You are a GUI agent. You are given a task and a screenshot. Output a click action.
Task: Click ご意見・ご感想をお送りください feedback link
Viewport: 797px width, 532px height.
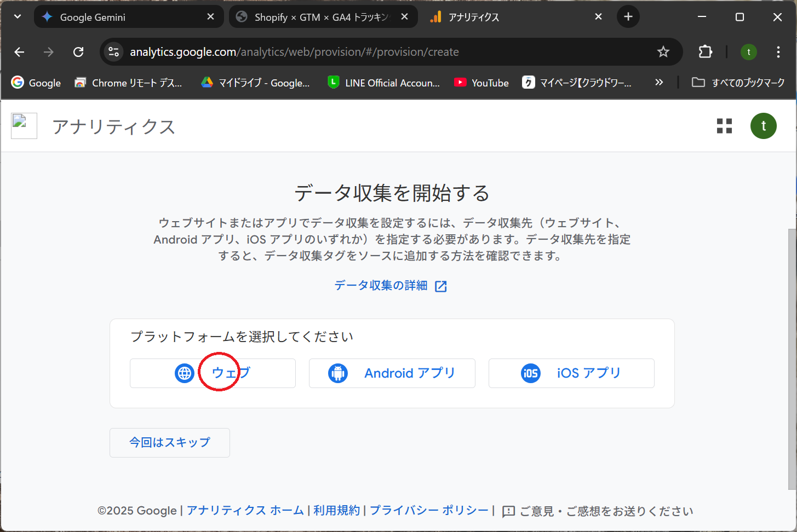(598, 511)
